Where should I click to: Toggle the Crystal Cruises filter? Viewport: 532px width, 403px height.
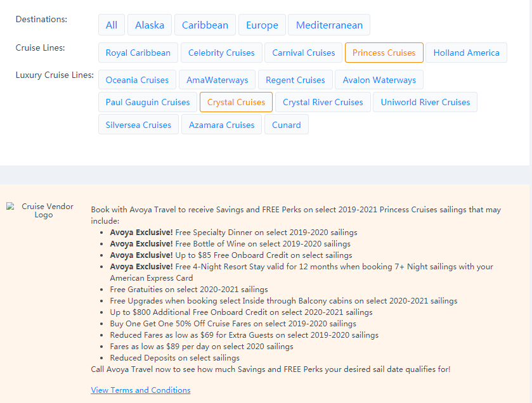coord(236,102)
